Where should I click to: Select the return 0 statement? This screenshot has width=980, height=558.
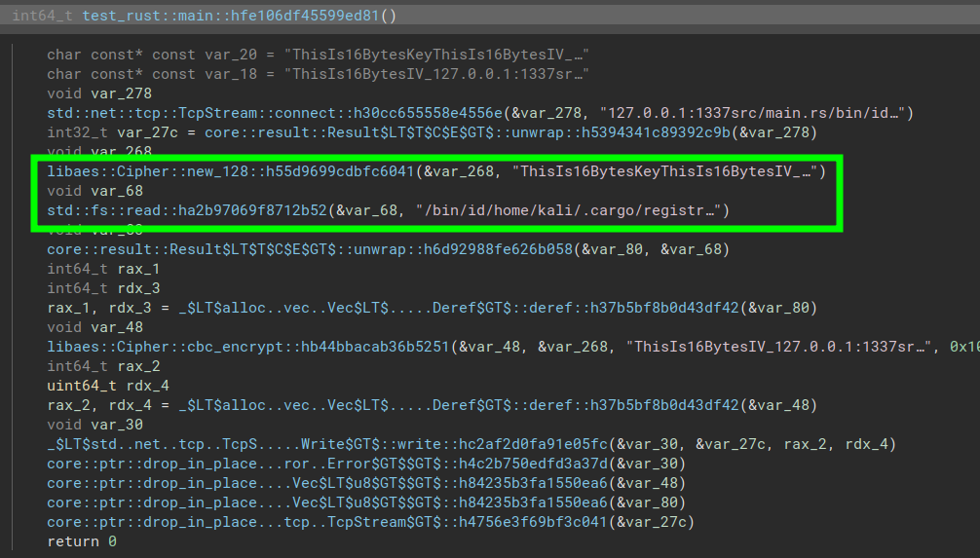coord(82,541)
